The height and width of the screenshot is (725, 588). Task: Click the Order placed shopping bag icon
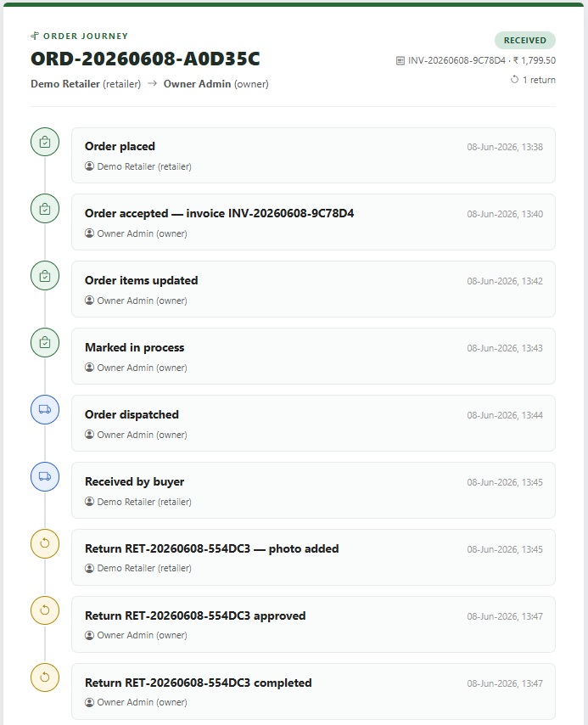[x=45, y=142]
